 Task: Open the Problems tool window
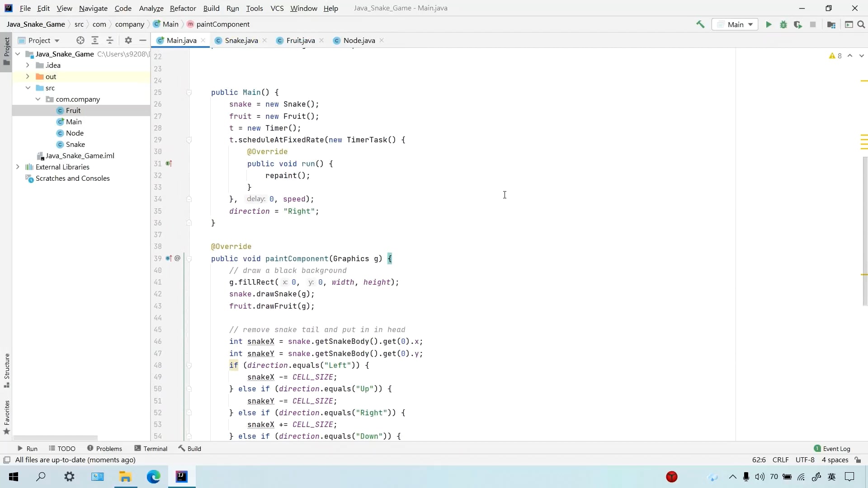(x=105, y=448)
